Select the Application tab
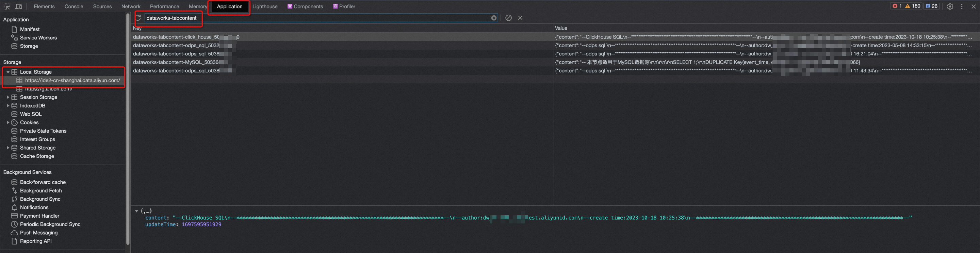980x253 pixels. pos(229,6)
